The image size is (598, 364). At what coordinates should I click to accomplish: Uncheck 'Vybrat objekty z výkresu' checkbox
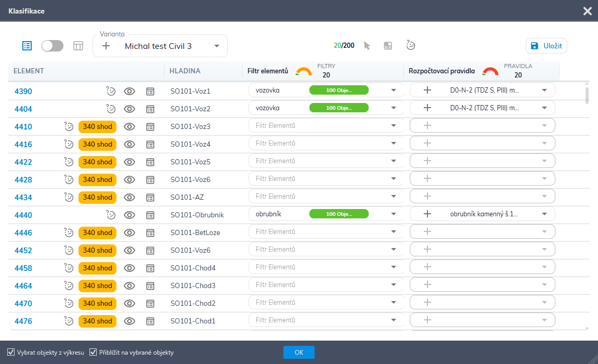point(11,352)
